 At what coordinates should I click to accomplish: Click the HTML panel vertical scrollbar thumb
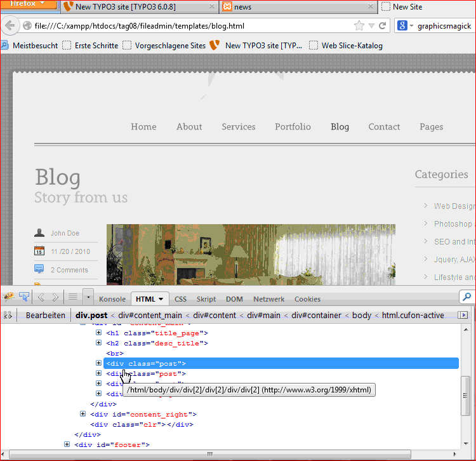click(x=465, y=396)
